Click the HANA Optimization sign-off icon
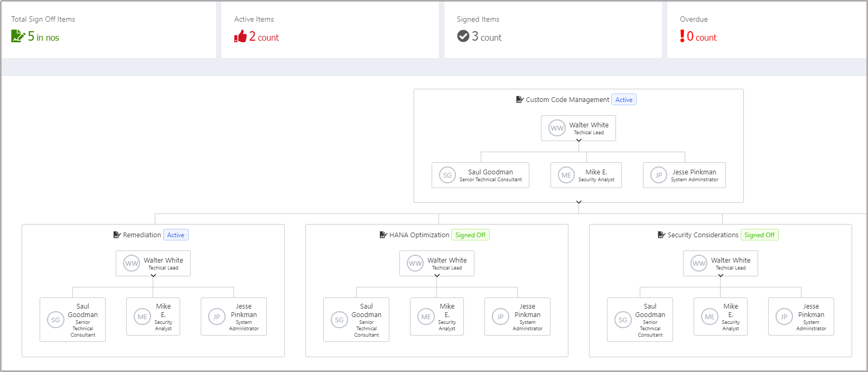 pyautogui.click(x=384, y=235)
